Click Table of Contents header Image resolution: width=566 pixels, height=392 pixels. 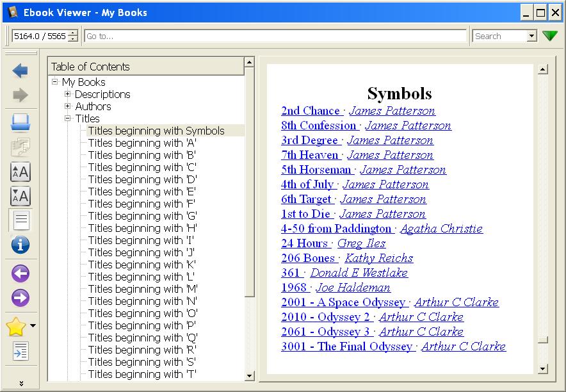146,67
